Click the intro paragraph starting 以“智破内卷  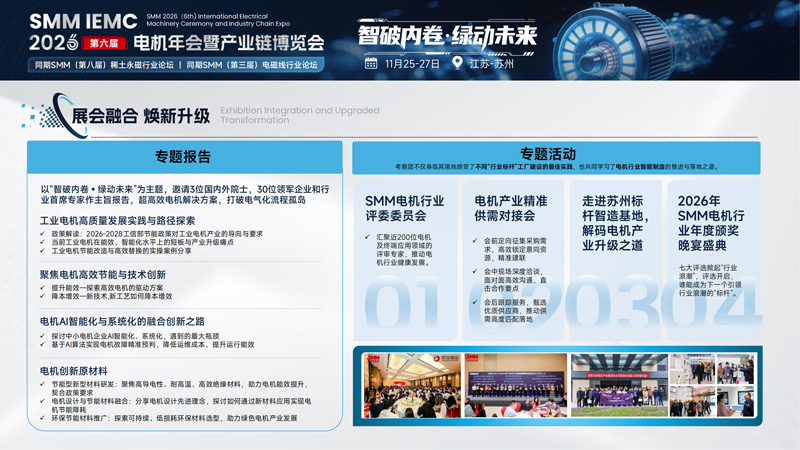[185, 194]
